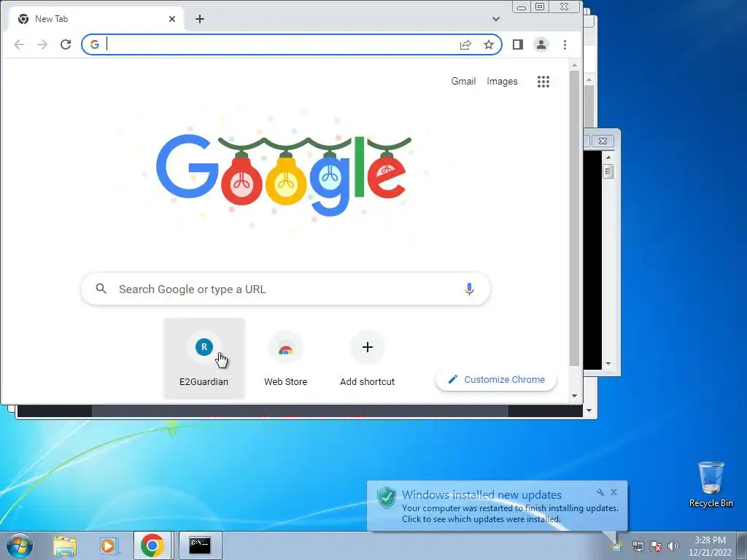
Task: Click the browser forward arrow
Action: pyautogui.click(x=42, y=44)
